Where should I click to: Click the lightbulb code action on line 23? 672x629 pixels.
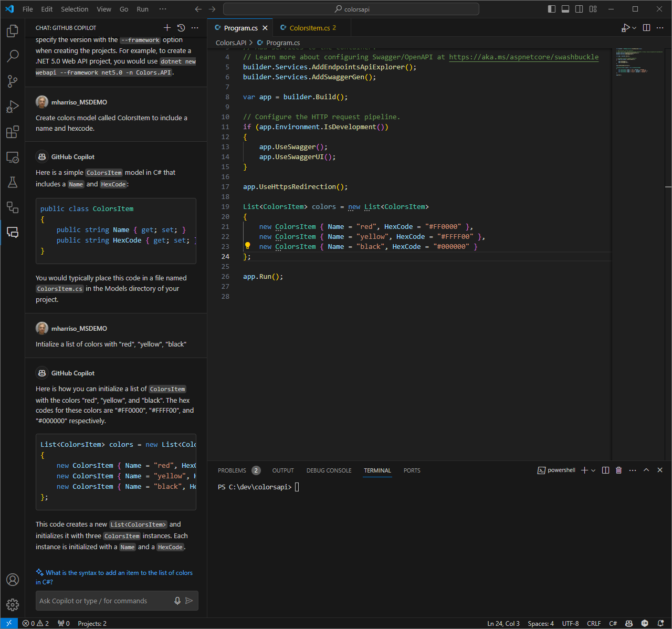[x=247, y=246]
